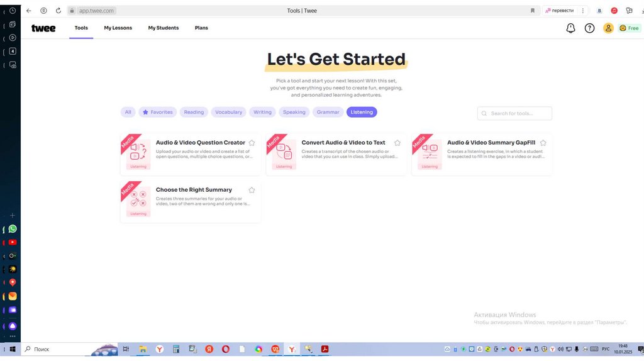This screenshot has width=644, height=361.
Task: Show Favorites tools filter
Action: pos(157,113)
